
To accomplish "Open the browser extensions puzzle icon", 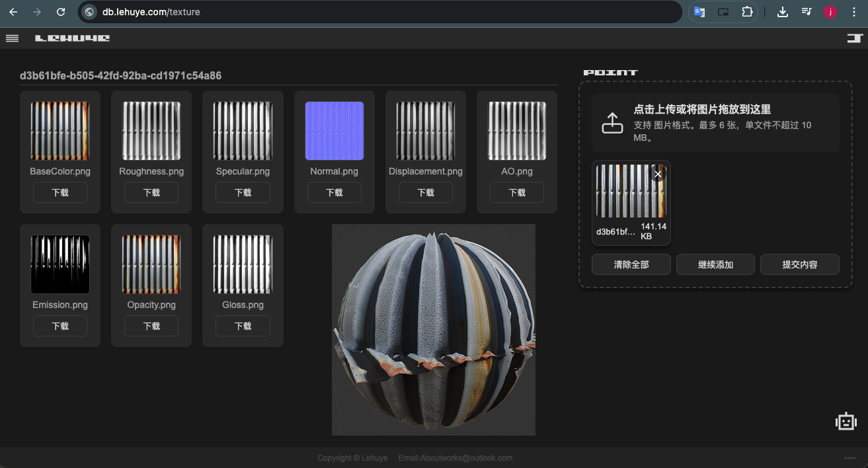I will [747, 12].
